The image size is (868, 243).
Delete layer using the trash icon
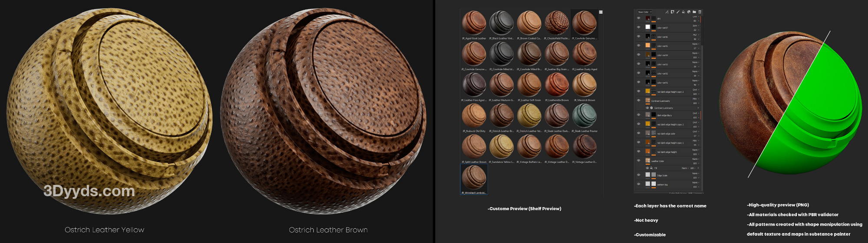pos(700,12)
